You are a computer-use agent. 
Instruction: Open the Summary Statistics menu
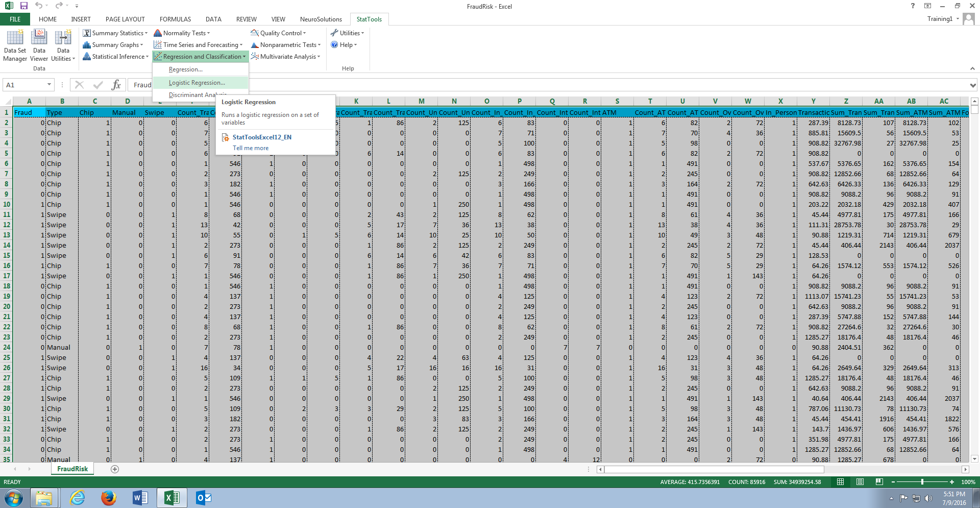click(x=115, y=33)
